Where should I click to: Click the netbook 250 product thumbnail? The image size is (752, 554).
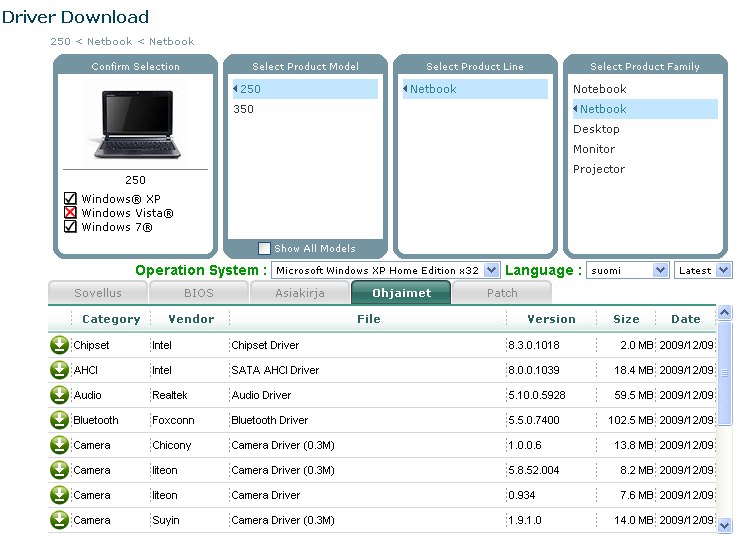coord(135,125)
